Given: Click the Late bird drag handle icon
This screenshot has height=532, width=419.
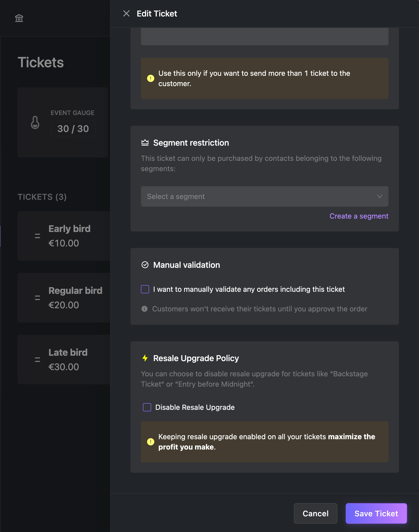Looking at the screenshot, I should point(37,360).
